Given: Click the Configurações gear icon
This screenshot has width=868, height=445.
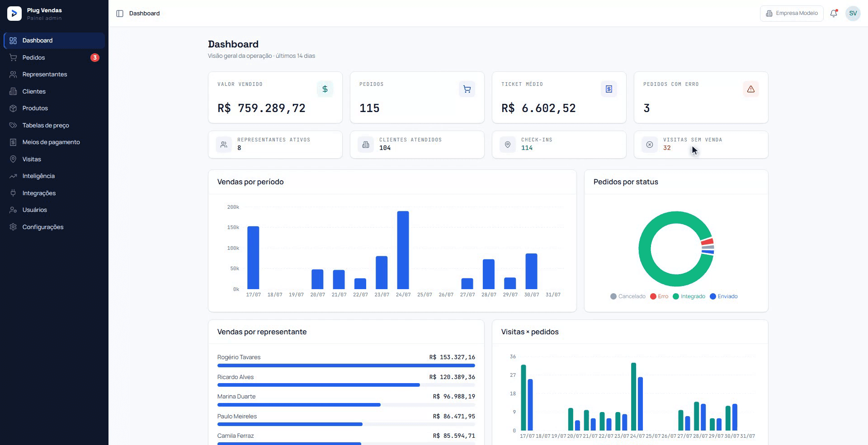Looking at the screenshot, I should point(13,227).
